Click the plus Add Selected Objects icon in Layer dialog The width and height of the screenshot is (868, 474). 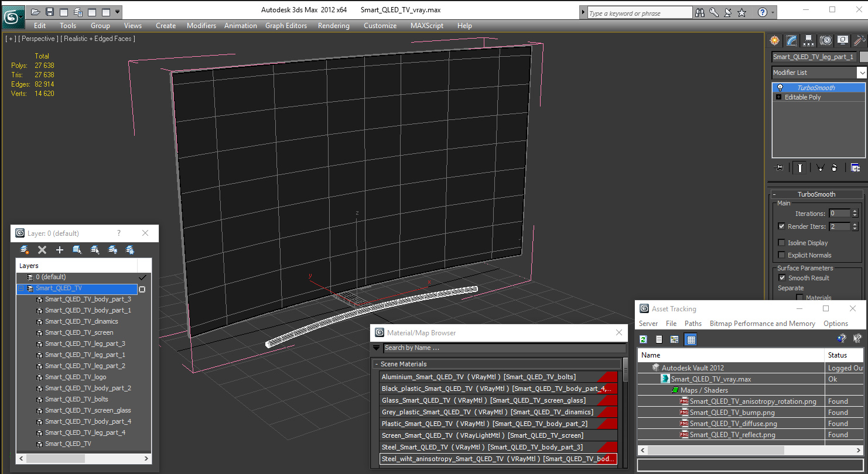pyautogui.click(x=59, y=250)
